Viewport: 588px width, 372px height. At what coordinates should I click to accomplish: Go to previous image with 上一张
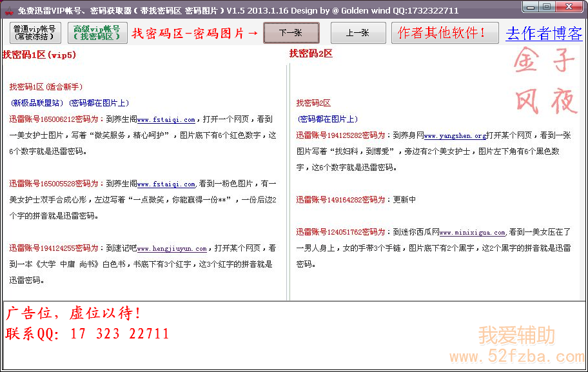[358, 33]
